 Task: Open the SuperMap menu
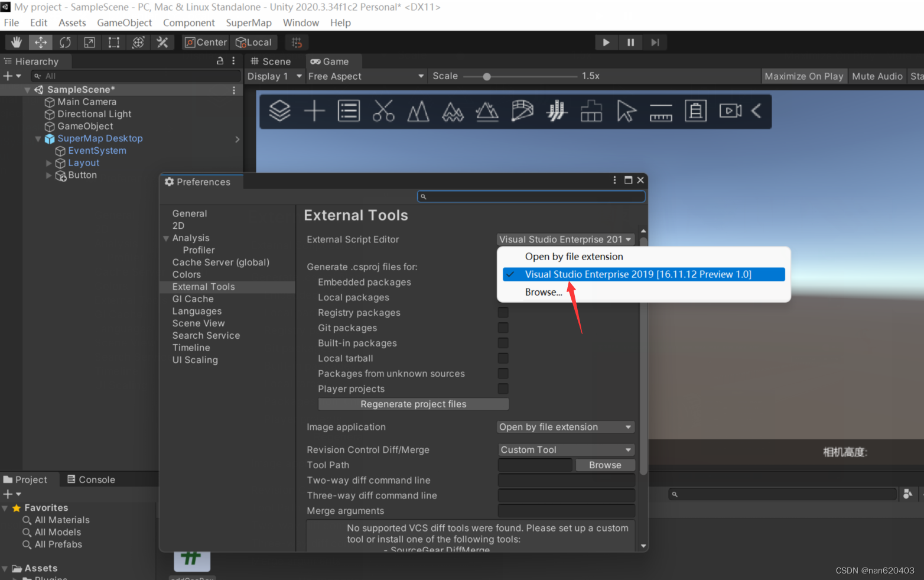249,22
